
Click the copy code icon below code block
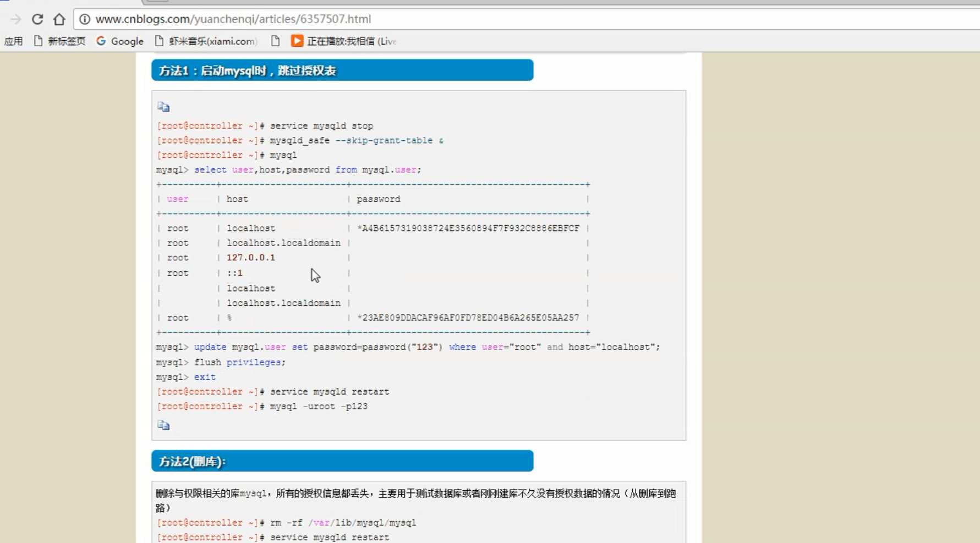(x=163, y=425)
